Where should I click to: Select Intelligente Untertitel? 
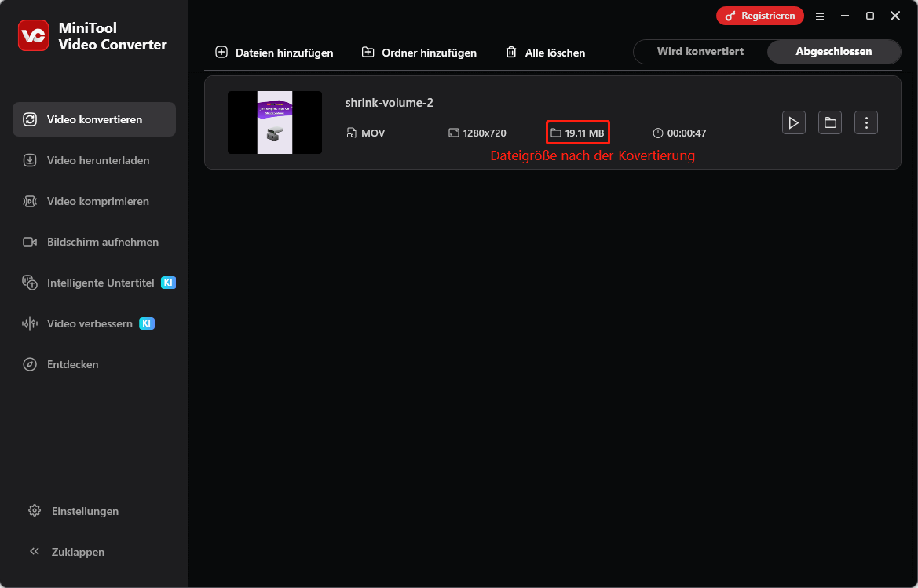tap(94, 283)
